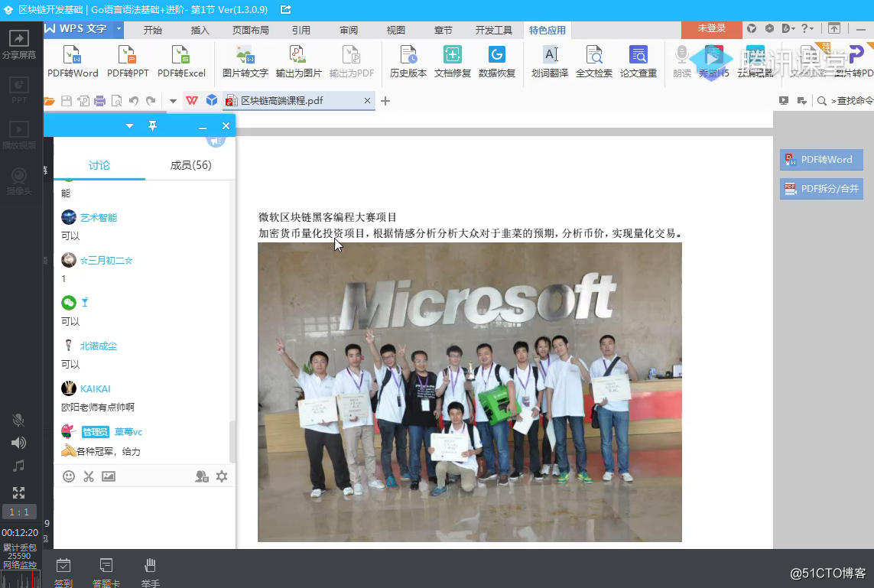This screenshot has width=874, height=588.
Task: Click the send image icon in chat
Action: tap(109, 476)
